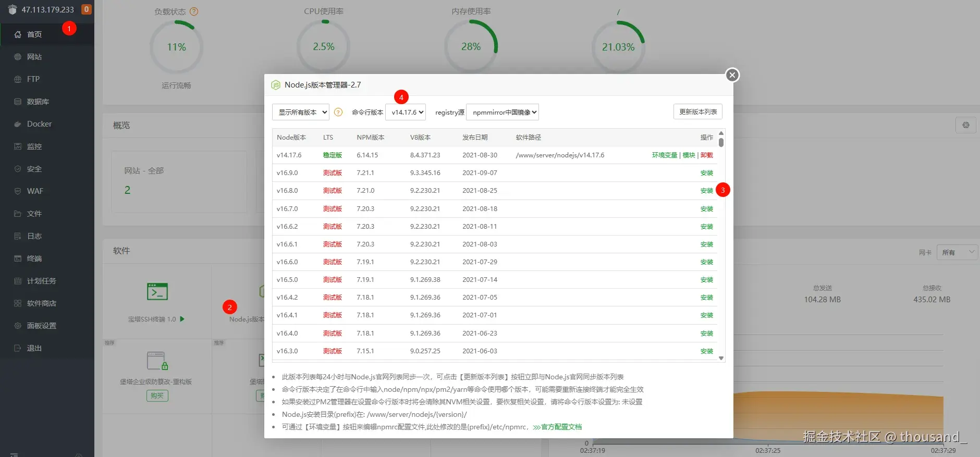Install Node v16.7.0
This screenshot has width=980, height=457.
pos(707,209)
